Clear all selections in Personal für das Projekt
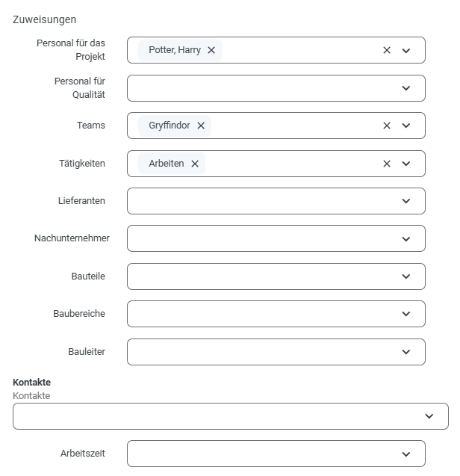Viewport: 460px width, 476px height. [x=387, y=50]
